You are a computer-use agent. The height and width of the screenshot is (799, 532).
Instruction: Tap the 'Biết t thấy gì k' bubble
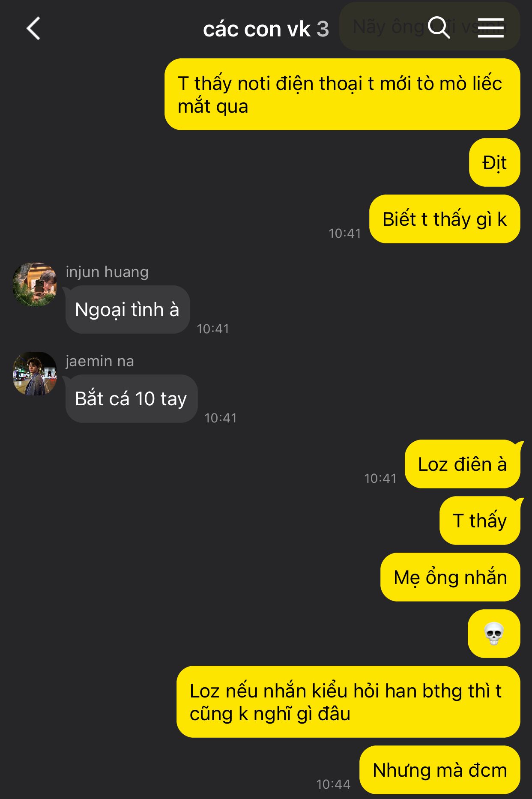click(445, 219)
